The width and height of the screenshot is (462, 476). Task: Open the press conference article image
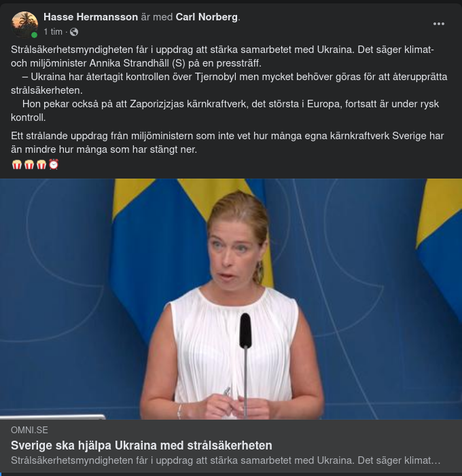click(231, 299)
